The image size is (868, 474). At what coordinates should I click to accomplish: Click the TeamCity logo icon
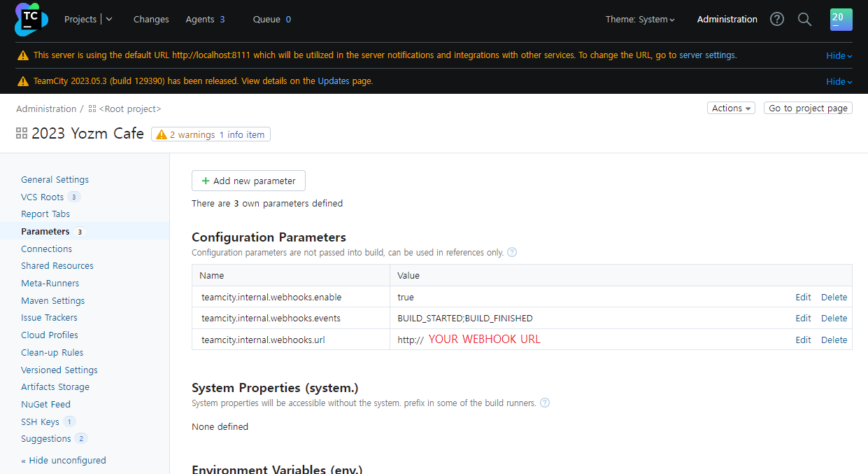[x=31, y=20]
